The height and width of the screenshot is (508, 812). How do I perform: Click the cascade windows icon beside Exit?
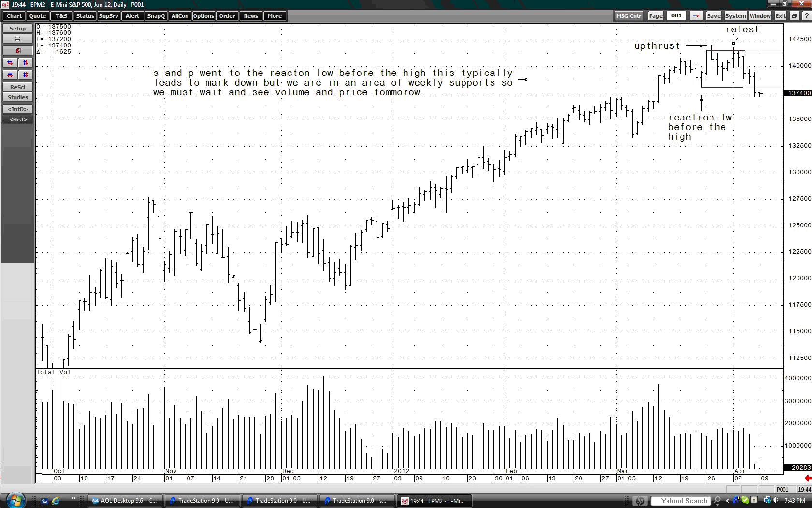pyautogui.click(x=794, y=16)
